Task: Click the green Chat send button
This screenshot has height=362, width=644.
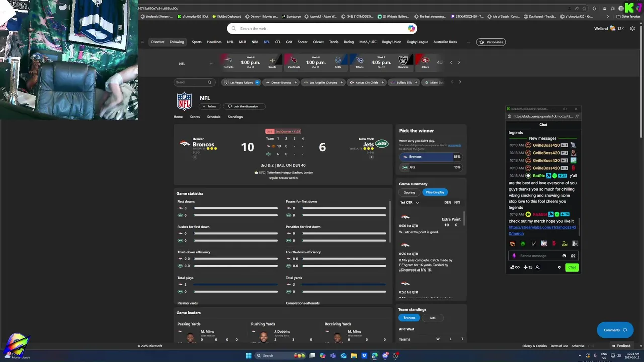Action: click(572, 267)
